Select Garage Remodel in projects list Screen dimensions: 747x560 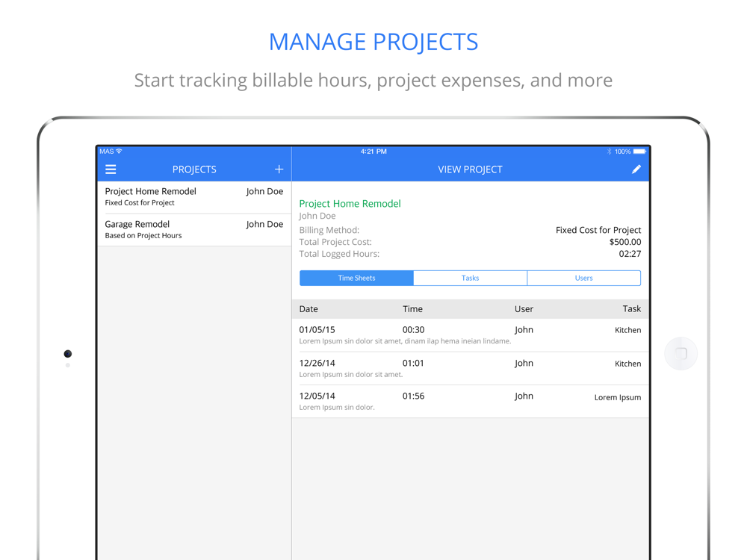click(194, 229)
